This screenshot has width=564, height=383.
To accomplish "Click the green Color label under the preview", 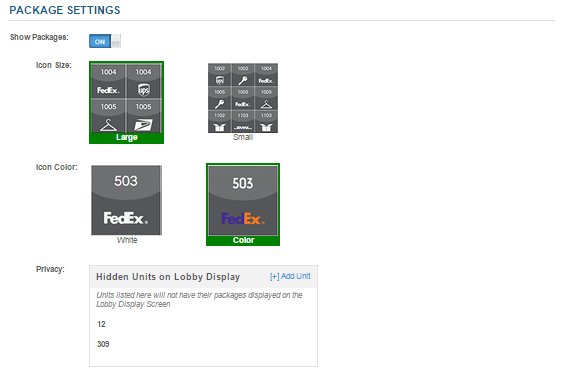I will click(x=243, y=240).
